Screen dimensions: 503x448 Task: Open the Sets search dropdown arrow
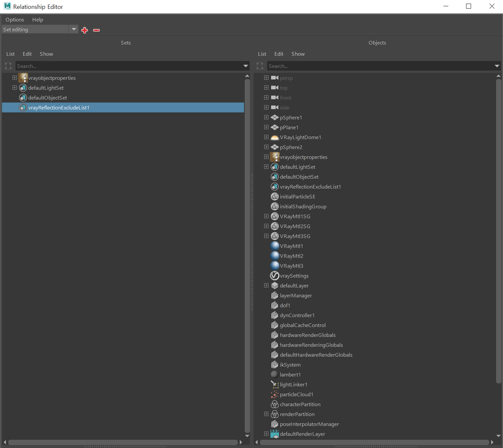[x=246, y=66]
